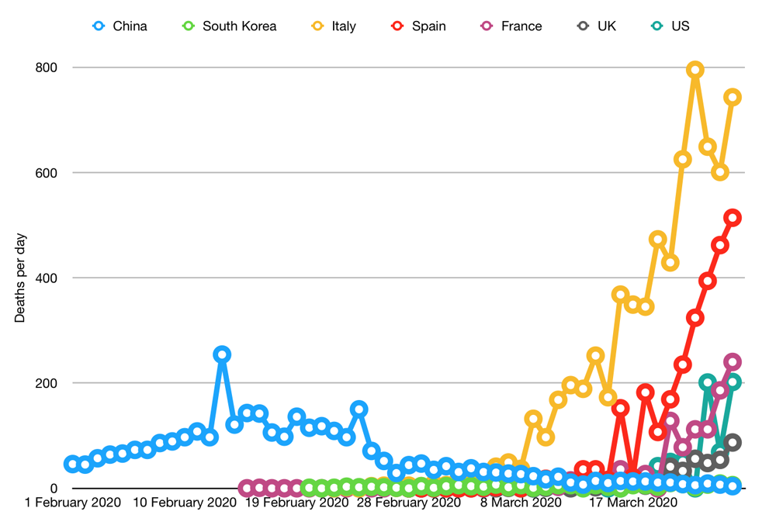Click Italy's peak data point near 800
Viewport: 776px width, 532px height.
695,70
